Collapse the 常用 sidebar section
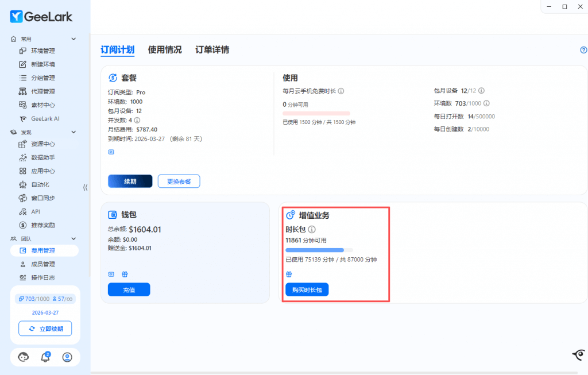 point(73,39)
